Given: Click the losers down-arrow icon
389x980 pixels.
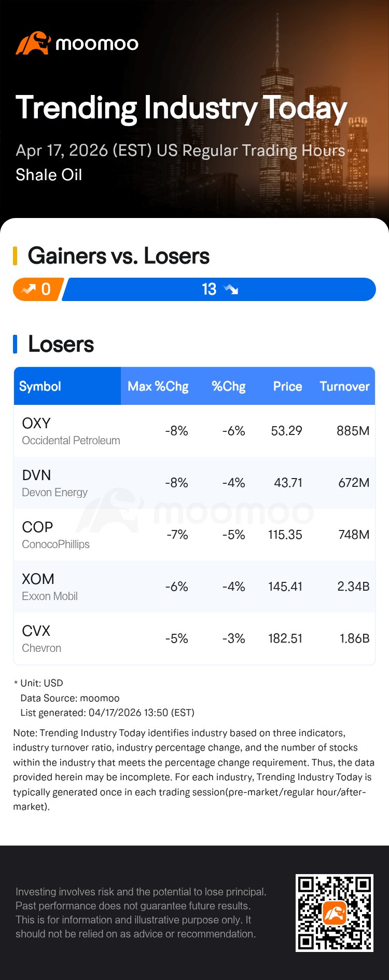Looking at the screenshot, I should pyautogui.click(x=230, y=289).
